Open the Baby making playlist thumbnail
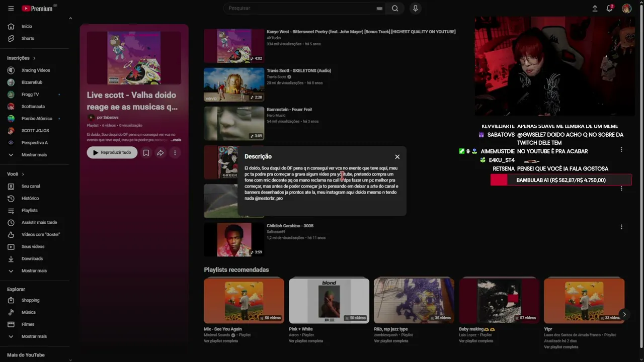 pyautogui.click(x=499, y=301)
